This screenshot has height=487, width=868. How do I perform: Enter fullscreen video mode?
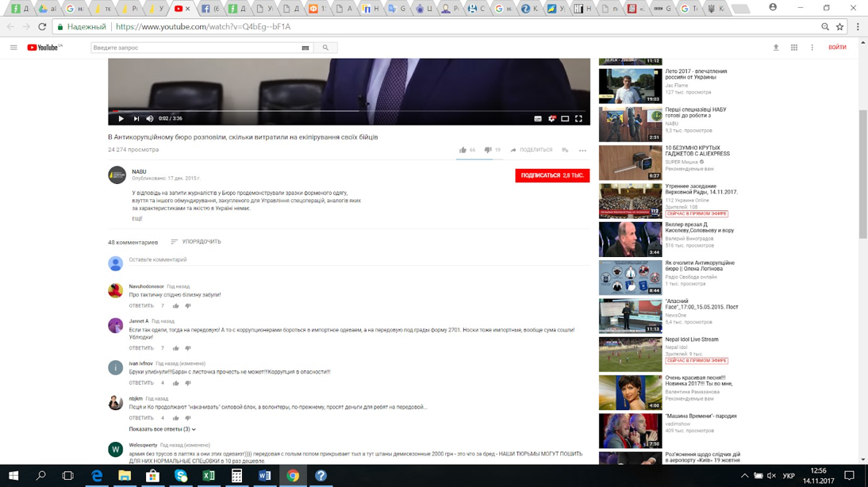click(x=579, y=119)
